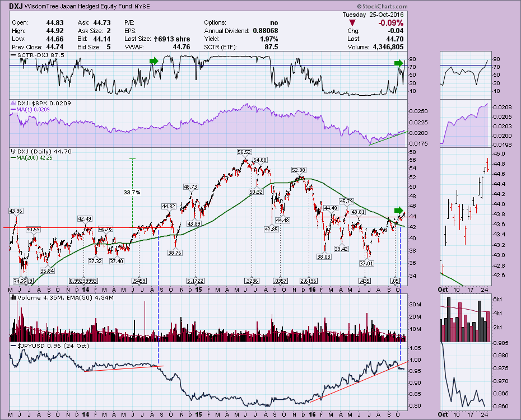The height and width of the screenshot is (420, 521).
Task: Select the Low price 44.66
Action: (55, 39)
